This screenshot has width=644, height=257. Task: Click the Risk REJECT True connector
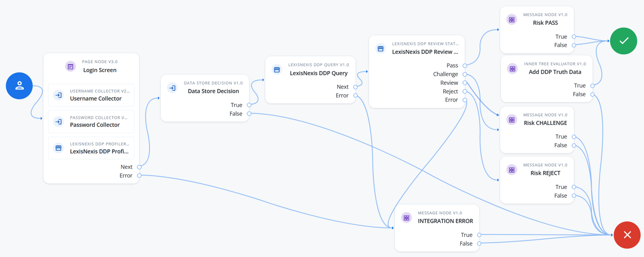point(574,187)
